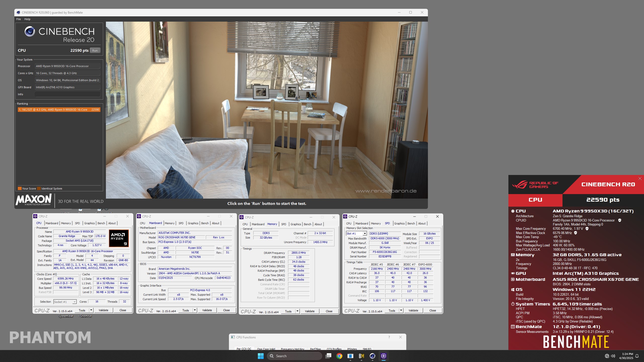644x362 pixels.
Task: Click the shield checkmark beside Max Effective Clock
Action: coord(575,233)
